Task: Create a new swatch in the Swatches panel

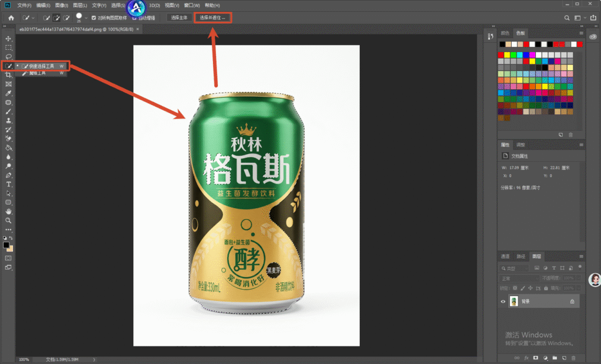Action: tap(561, 135)
